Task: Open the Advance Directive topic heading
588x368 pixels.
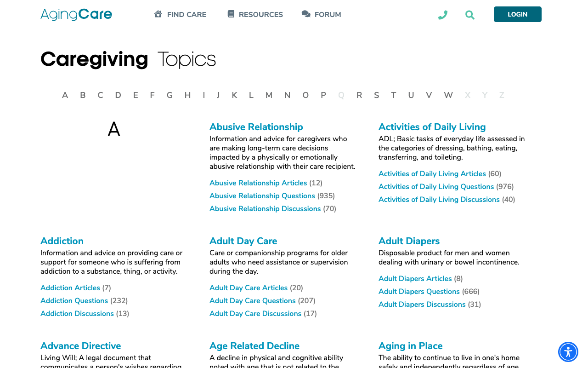Action: pyautogui.click(x=81, y=346)
